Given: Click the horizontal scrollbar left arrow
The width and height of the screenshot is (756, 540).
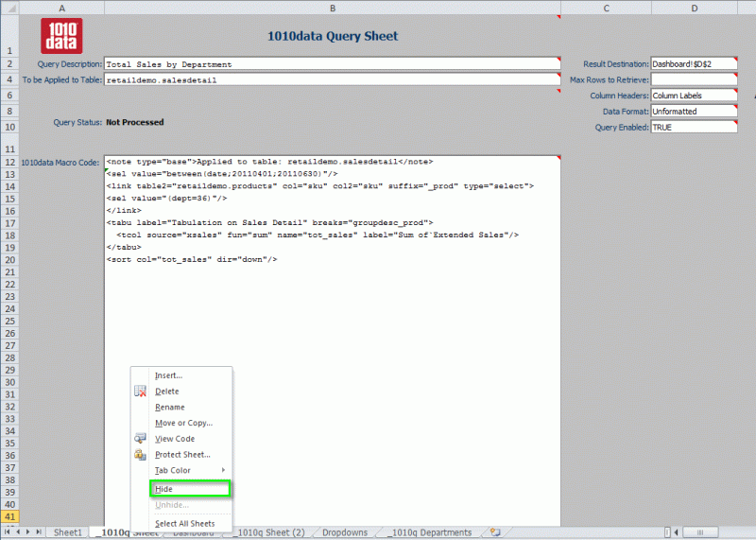Looking at the screenshot, I should coord(677,532).
